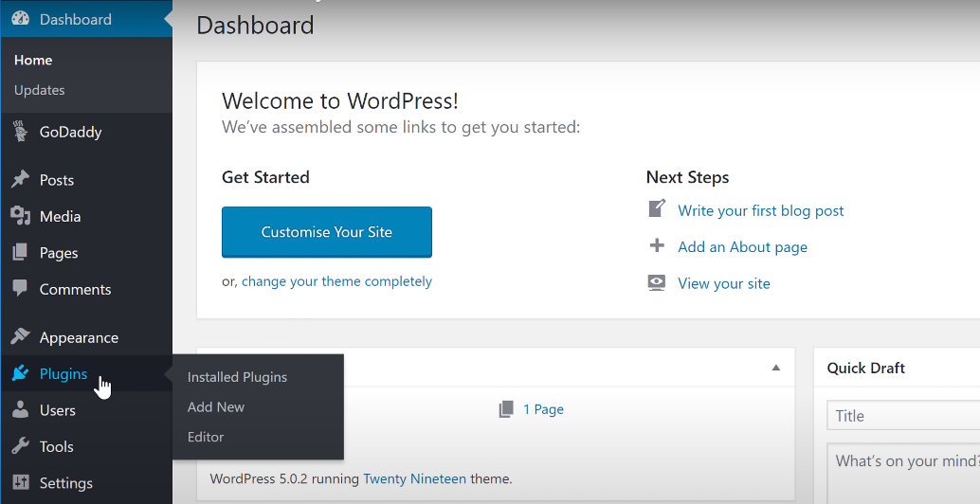Click the Settings sliders icon

pos(20,483)
